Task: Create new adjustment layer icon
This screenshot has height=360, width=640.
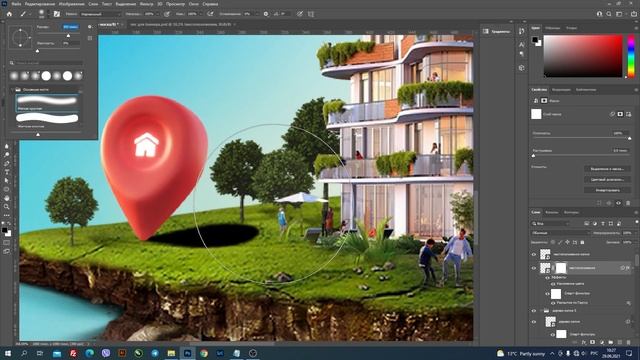Action: pyautogui.click(x=602, y=342)
